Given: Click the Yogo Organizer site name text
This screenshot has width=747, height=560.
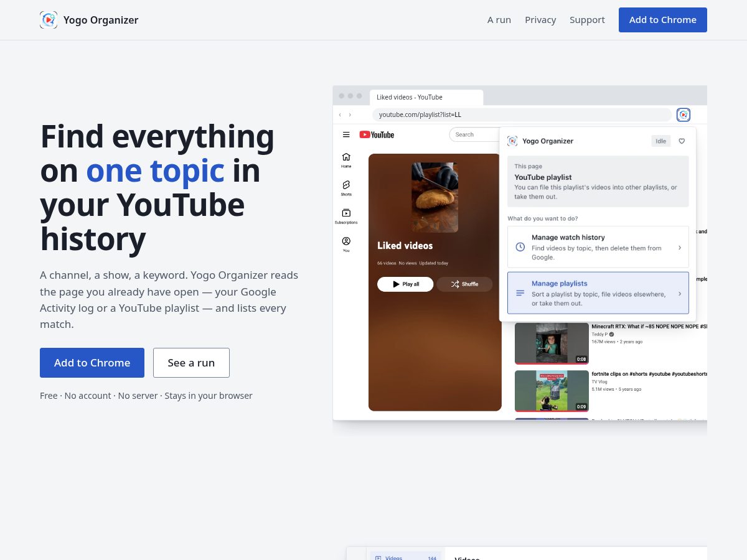Looking at the screenshot, I should 101,20.
